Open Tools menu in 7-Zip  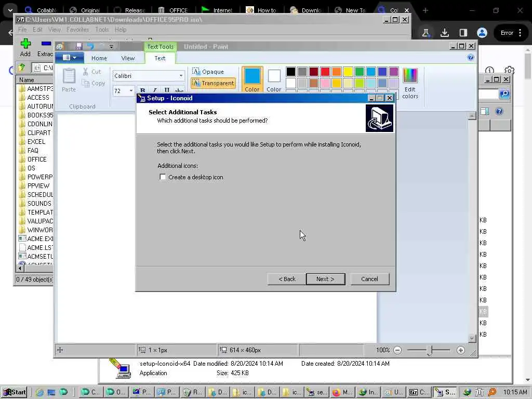point(102,30)
